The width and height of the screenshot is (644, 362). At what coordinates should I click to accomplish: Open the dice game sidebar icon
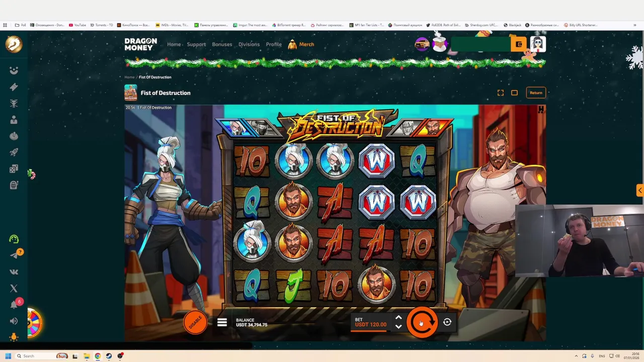pos(14,169)
